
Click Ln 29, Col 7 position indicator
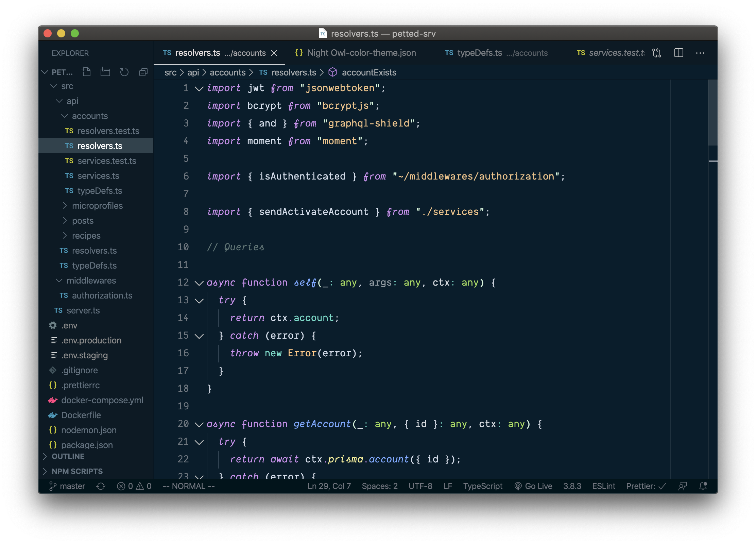point(329,486)
